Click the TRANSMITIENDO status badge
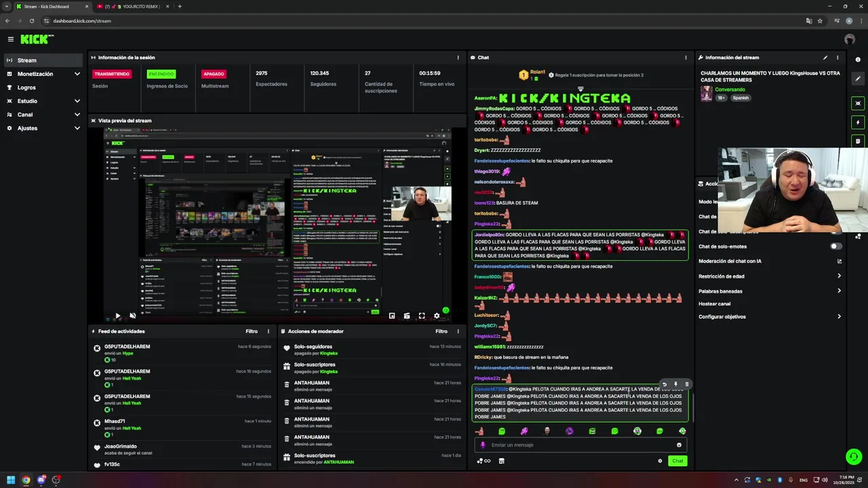868x488 pixels. 112,74
